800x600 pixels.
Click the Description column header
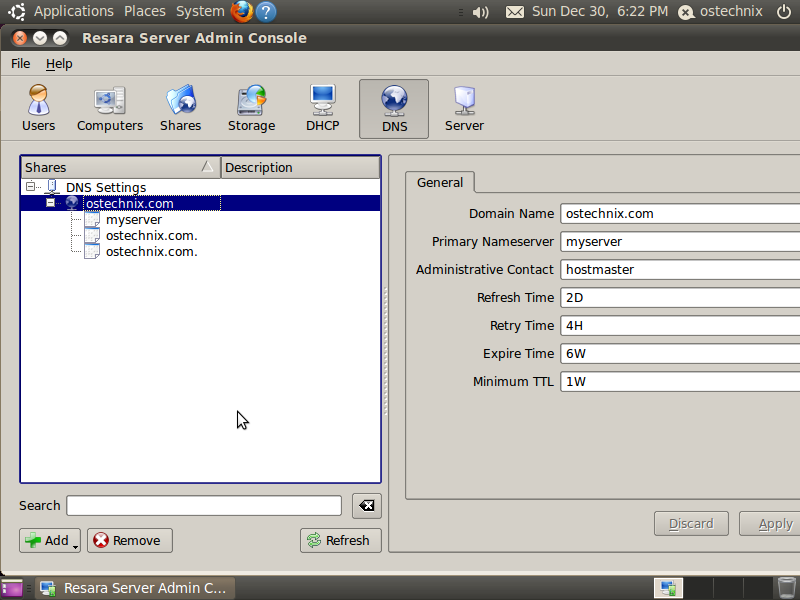(301, 167)
